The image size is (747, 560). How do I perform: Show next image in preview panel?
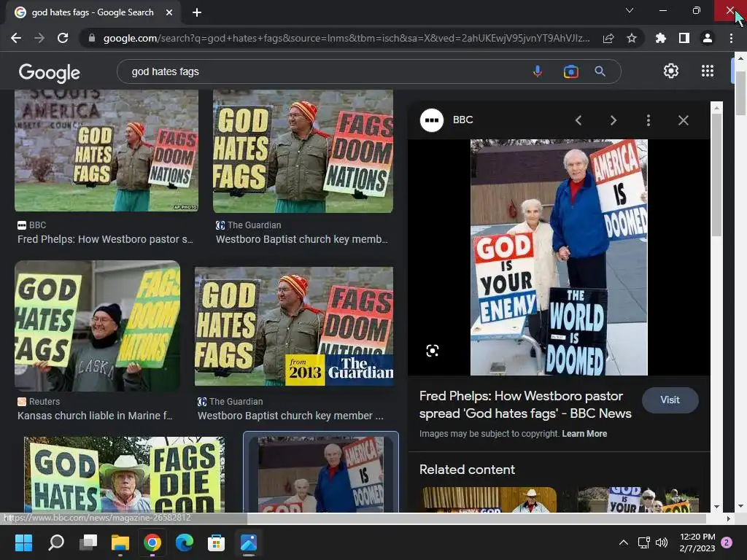click(613, 120)
